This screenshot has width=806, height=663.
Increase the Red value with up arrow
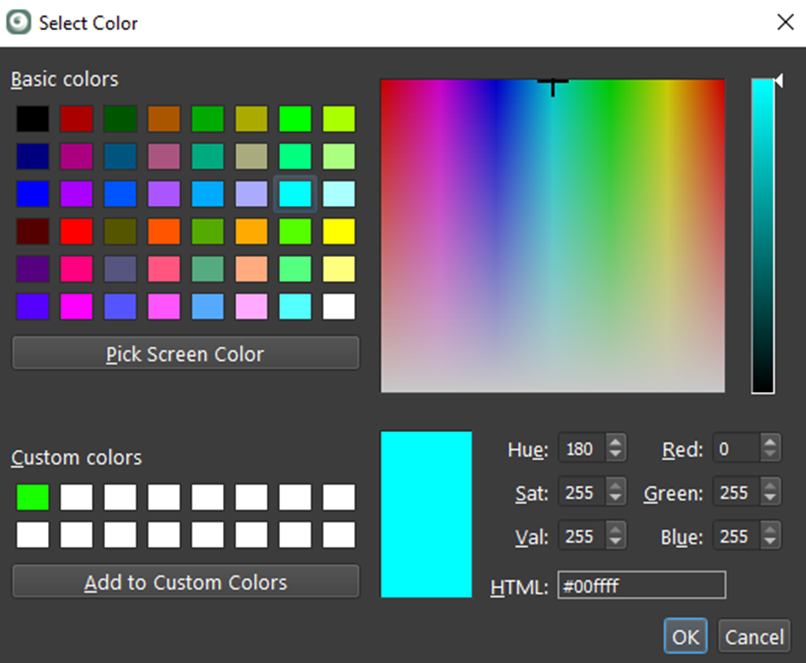(770, 443)
